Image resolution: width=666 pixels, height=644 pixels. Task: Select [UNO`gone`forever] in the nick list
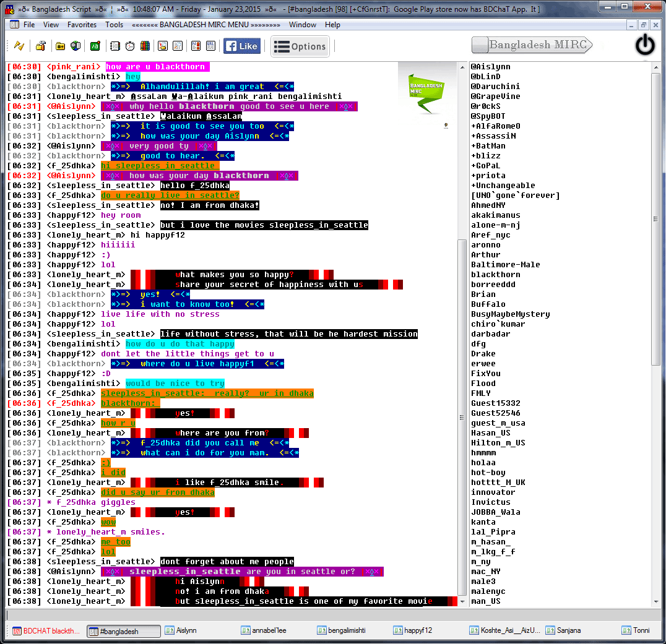[x=515, y=195]
